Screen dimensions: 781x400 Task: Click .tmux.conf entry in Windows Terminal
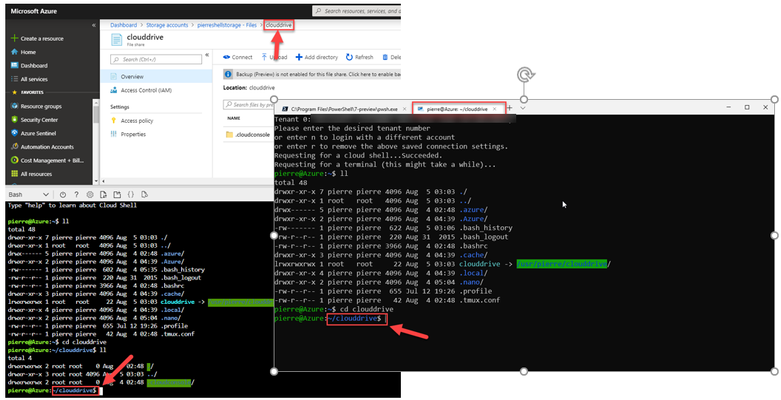[x=479, y=300]
